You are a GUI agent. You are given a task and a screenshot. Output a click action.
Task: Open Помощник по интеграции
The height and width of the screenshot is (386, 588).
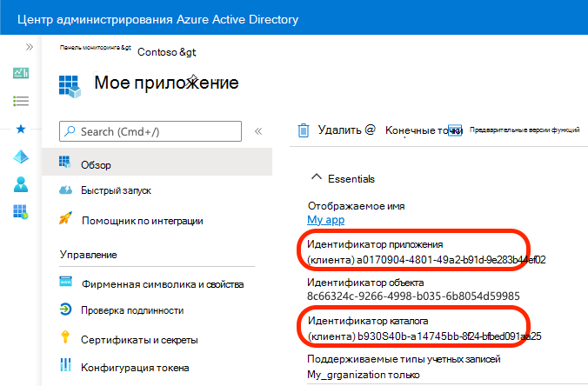pos(142,221)
